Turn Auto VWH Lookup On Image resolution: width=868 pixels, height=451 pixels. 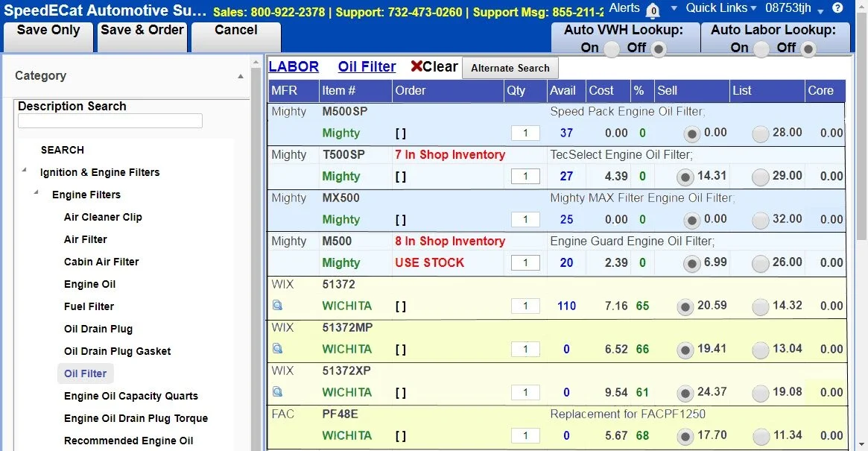611,48
